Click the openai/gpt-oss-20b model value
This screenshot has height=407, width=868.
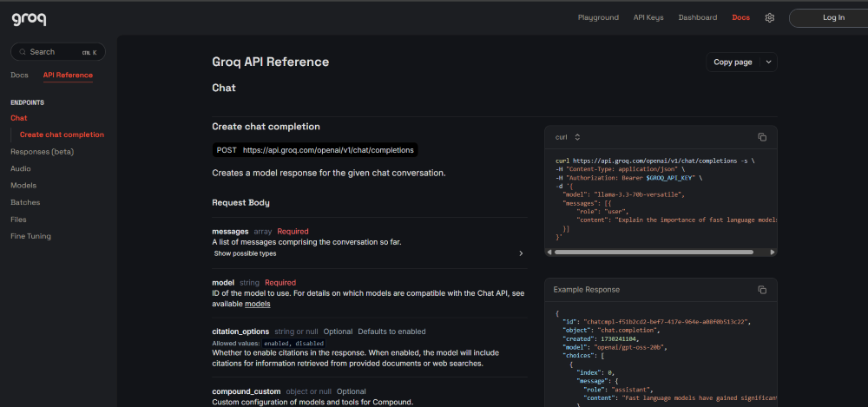click(630, 348)
